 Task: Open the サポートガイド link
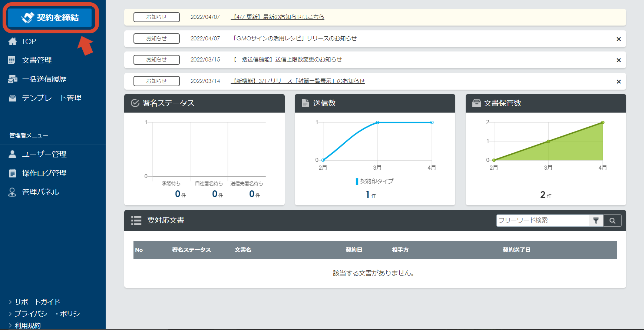tap(37, 302)
